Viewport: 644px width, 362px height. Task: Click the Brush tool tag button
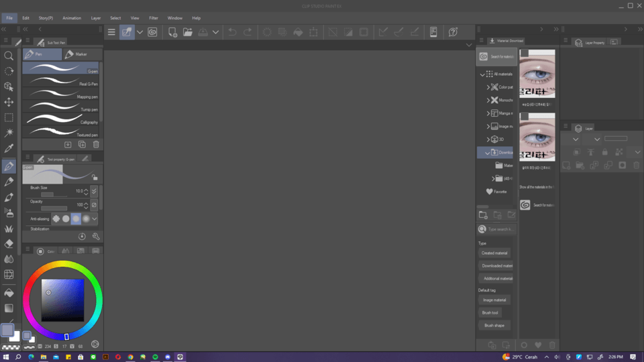[490, 313]
